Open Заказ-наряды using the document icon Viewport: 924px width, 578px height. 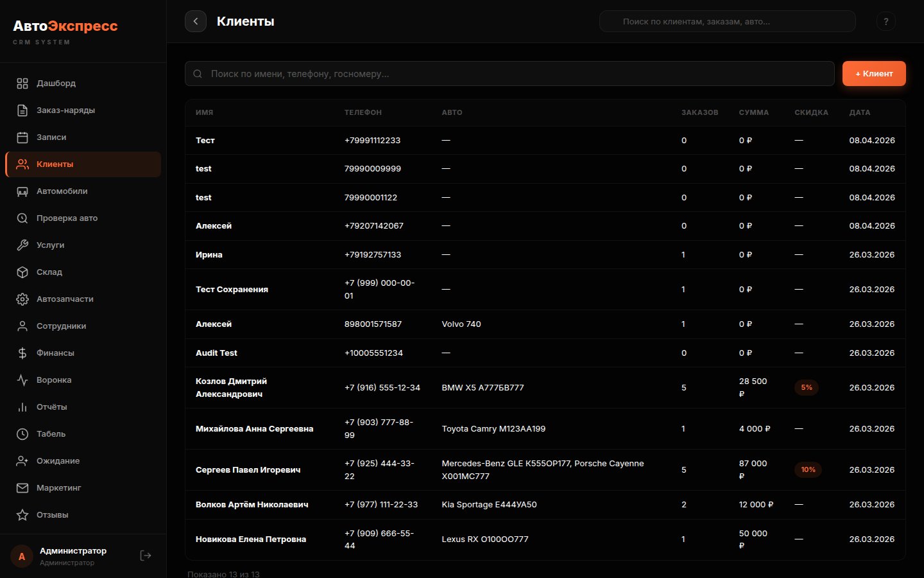pyautogui.click(x=22, y=110)
